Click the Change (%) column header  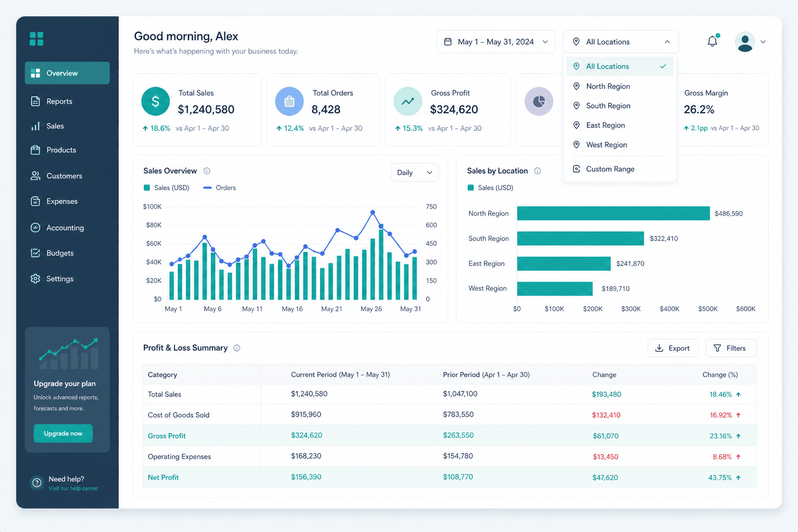pos(720,375)
